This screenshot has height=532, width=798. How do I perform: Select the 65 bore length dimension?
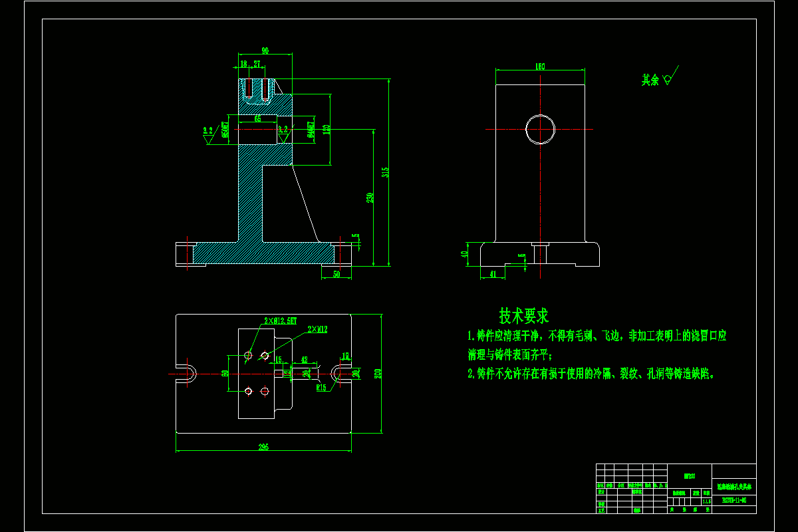coord(258,118)
